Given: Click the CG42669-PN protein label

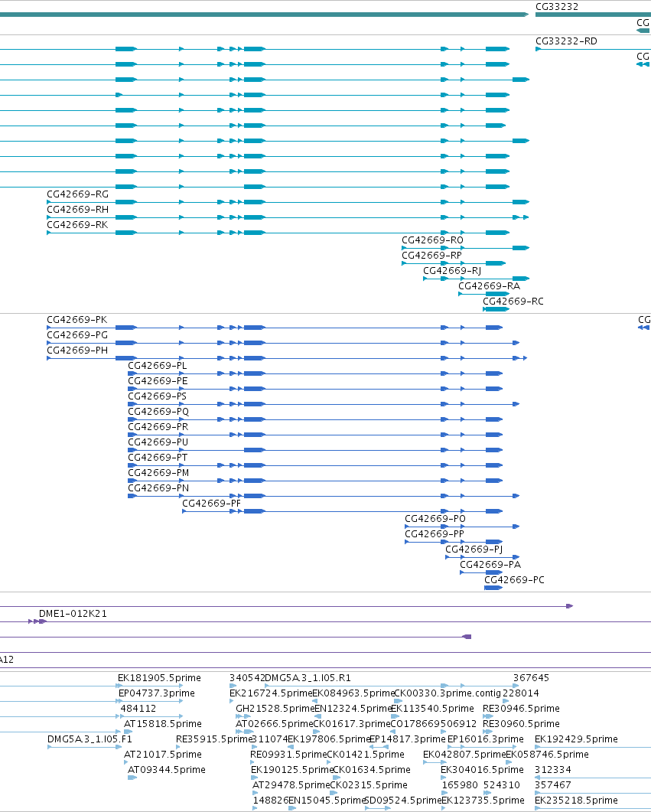Looking at the screenshot, I should [x=158, y=488].
